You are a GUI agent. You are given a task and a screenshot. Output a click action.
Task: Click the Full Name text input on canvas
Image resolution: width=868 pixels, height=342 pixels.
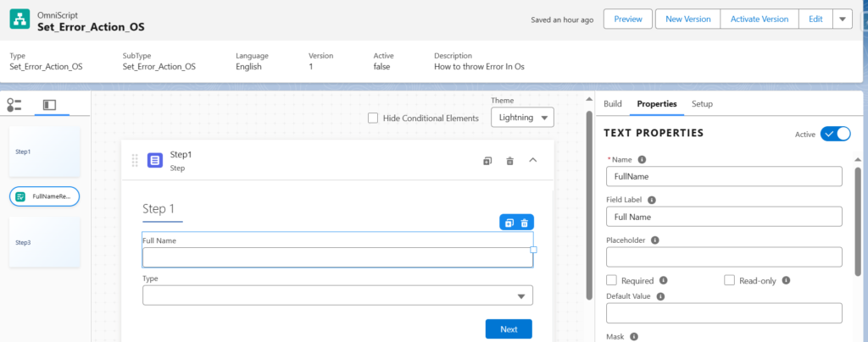(337, 257)
